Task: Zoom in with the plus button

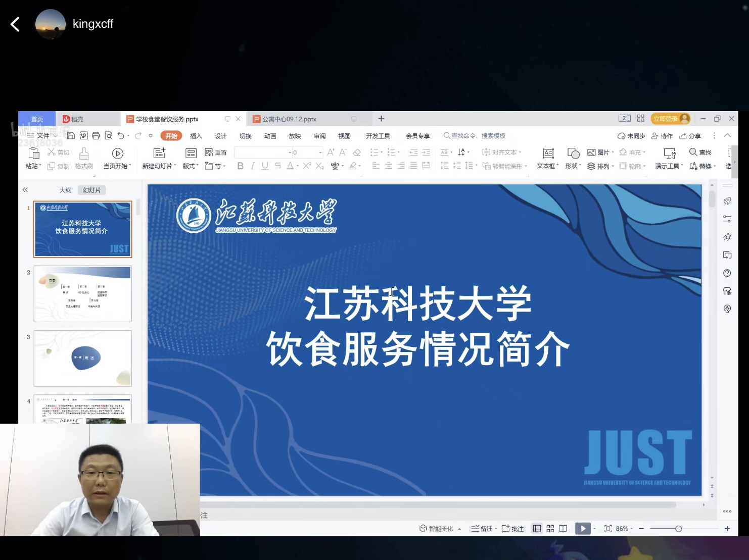Action: click(727, 529)
